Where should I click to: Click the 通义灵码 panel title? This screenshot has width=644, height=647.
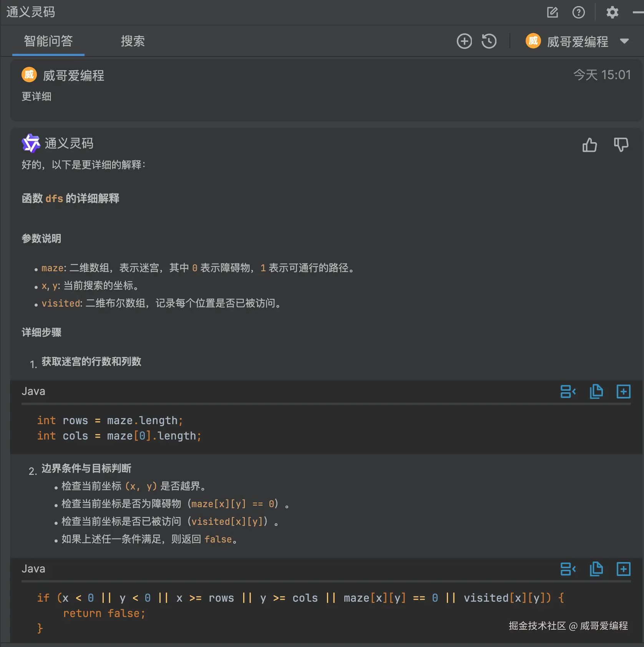point(31,12)
